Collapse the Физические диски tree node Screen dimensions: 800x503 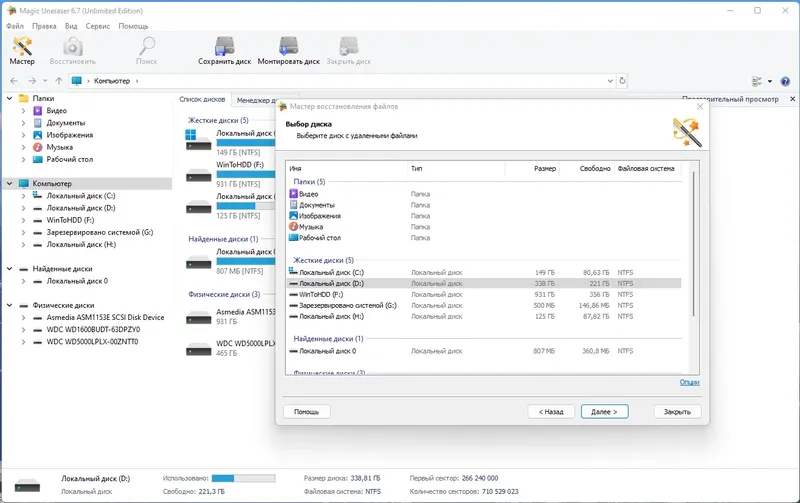coord(9,305)
